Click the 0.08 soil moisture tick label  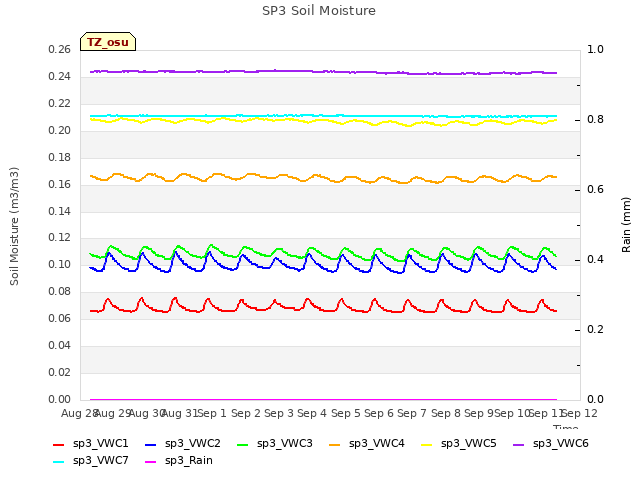click(60, 291)
